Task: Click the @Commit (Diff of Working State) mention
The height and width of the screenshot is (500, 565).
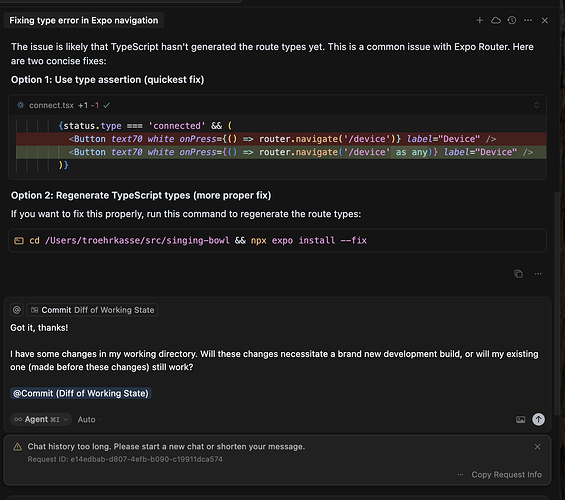Action: 81,393
